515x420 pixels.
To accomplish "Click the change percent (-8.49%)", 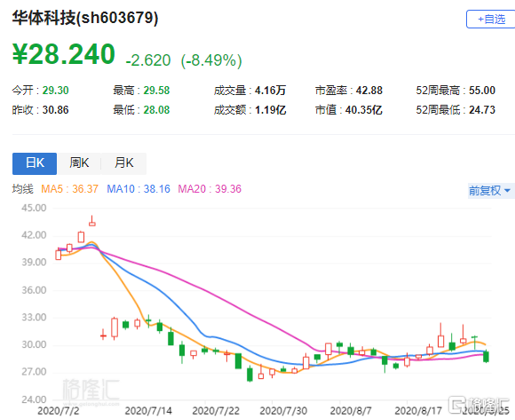I will (211, 60).
